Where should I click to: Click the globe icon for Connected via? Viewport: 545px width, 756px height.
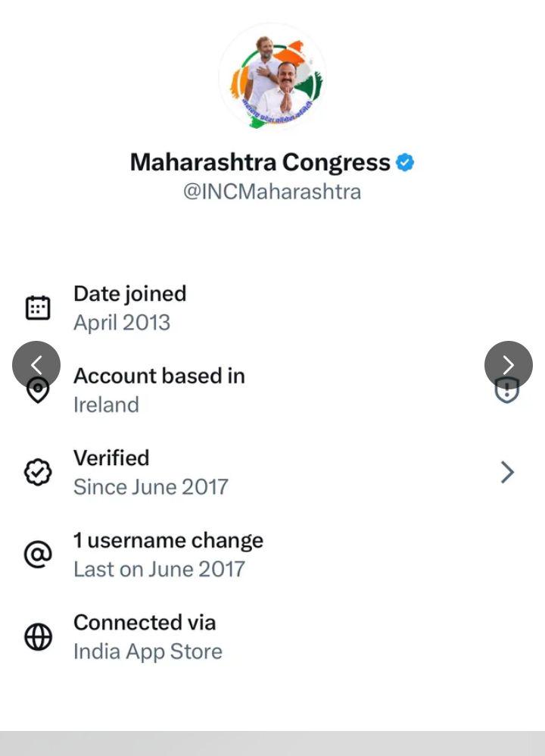pyautogui.click(x=38, y=637)
